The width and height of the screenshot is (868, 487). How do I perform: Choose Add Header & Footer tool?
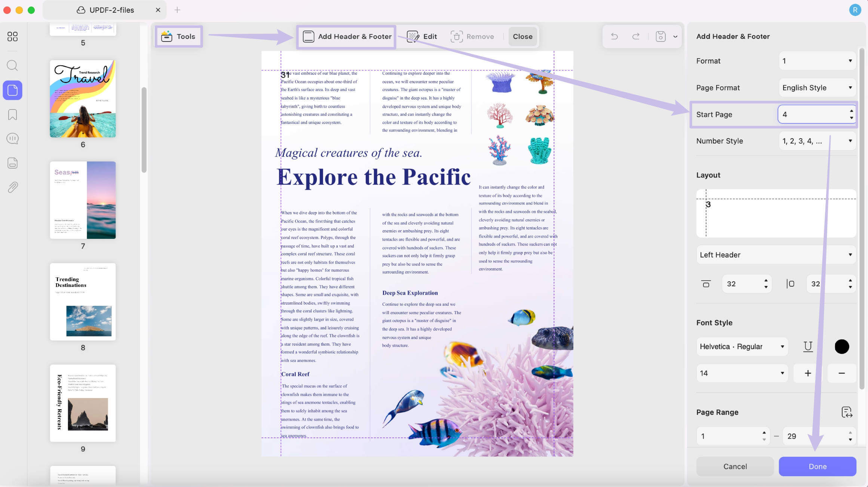click(x=346, y=36)
